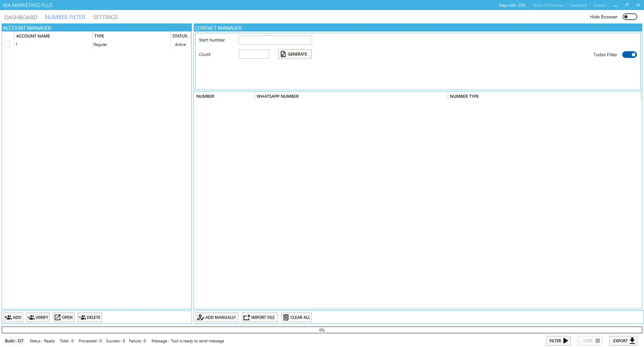644x347 pixels.
Task: Open the Terms Of Services link
Action: coord(548,5)
